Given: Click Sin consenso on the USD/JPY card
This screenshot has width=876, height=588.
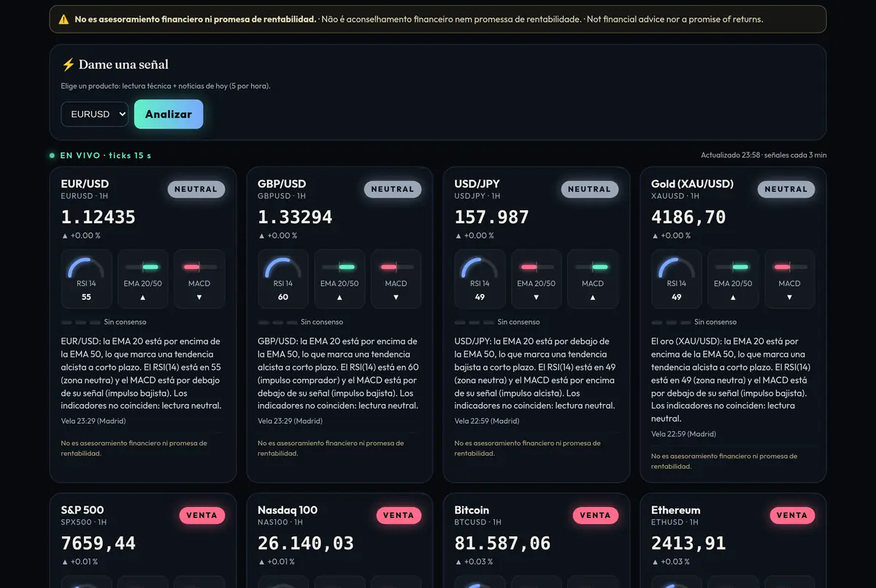Looking at the screenshot, I should pos(519,322).
